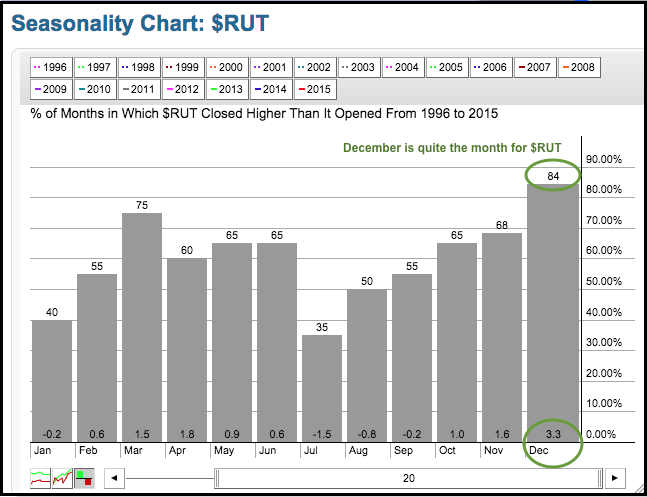Show the 2012 year data
The height and width of the screenshot is (497, 647).
click(x=184, y=88)
